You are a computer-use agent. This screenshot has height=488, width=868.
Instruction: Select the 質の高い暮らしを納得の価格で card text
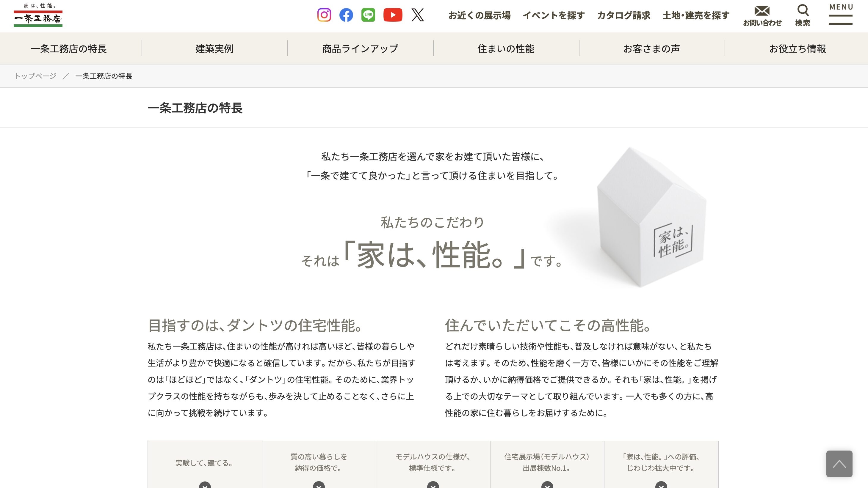pos(319,462)
